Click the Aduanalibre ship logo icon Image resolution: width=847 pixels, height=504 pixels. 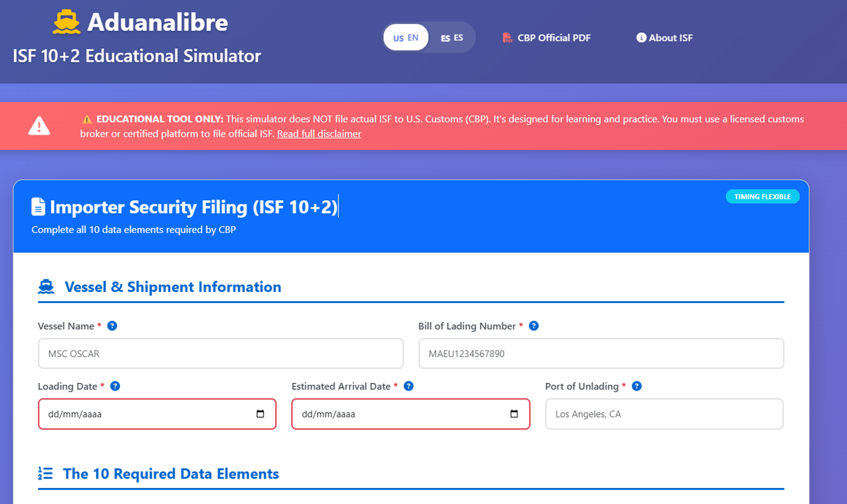pyautogui.click(x=66, y=22)
